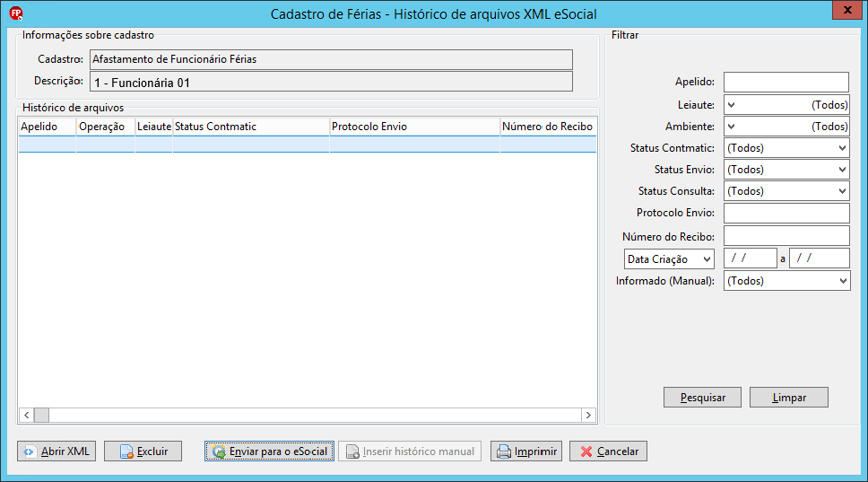868x482 pixels.
Task: Close the Cadastro de Férias window
Action: tap(847, 10)
